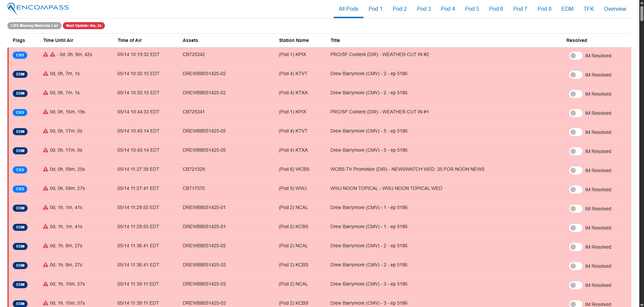Toggle IM Resolved for Drew Barrymore ep 5 KTVT

click(575, 132)
